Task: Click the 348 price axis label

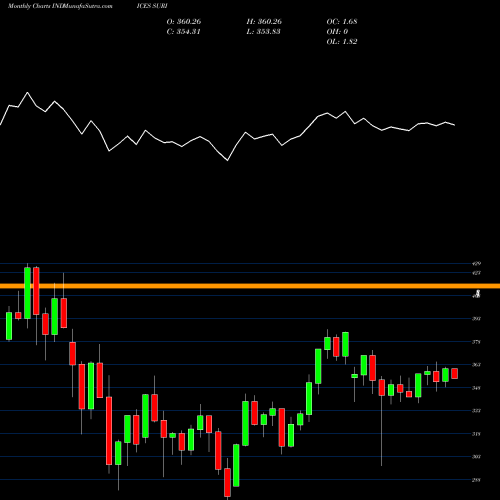Action: click(x=476, y=388)
